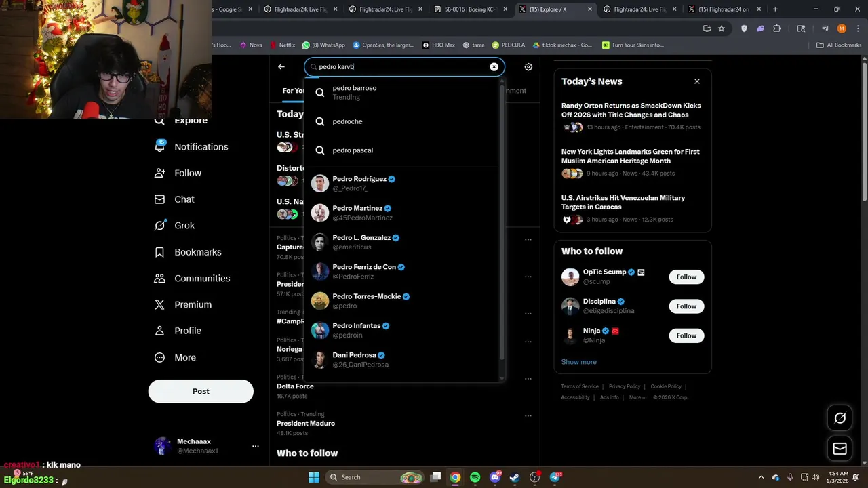Open the Chrome extensions puzzle icon
868x488 pixels.
tap(777, 28)
